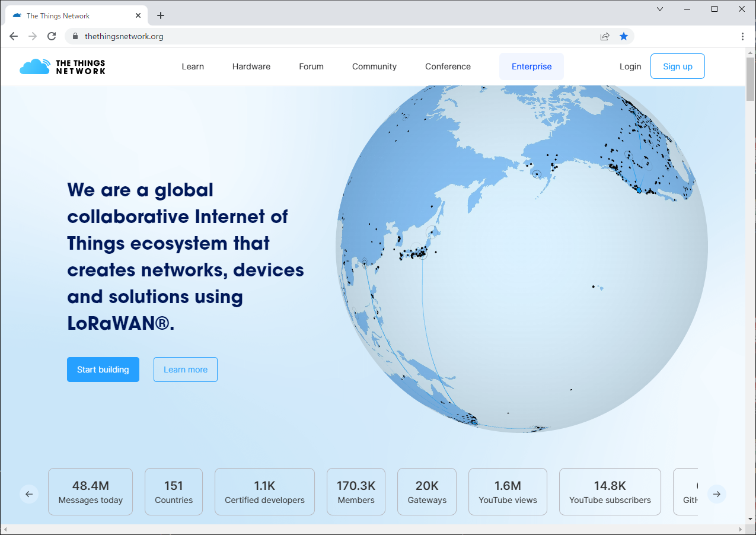This screenshot has width=756, height=535.
Task: Click the horizontal scrollbar right arrow
Action: (741, 529)
